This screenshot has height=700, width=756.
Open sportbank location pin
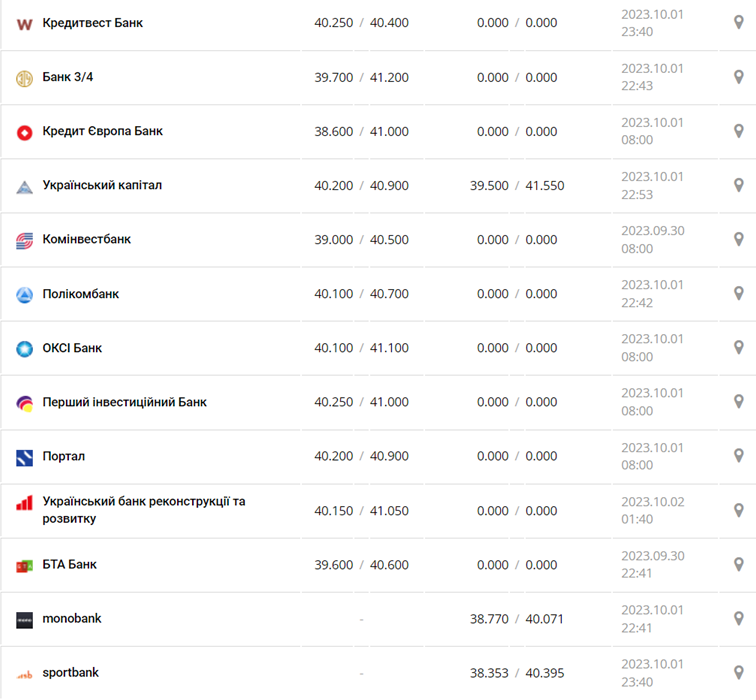pos(739,672)
